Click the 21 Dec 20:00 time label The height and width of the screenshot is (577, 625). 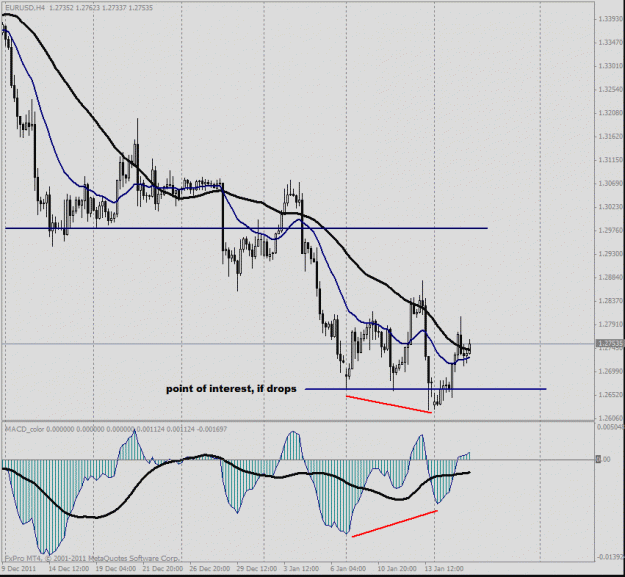(x=163, y=569)
